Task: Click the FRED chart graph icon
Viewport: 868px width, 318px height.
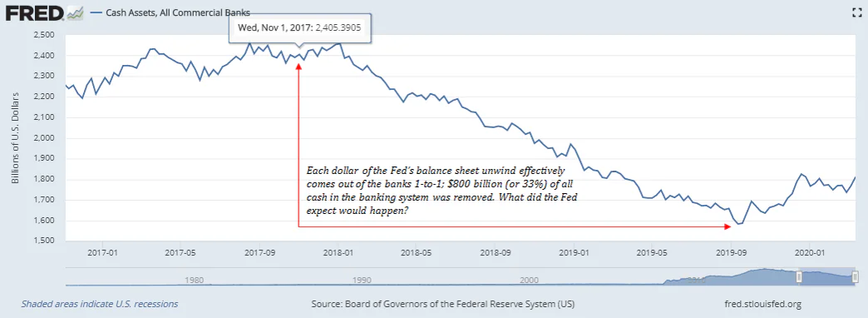Action: point(76,13)
